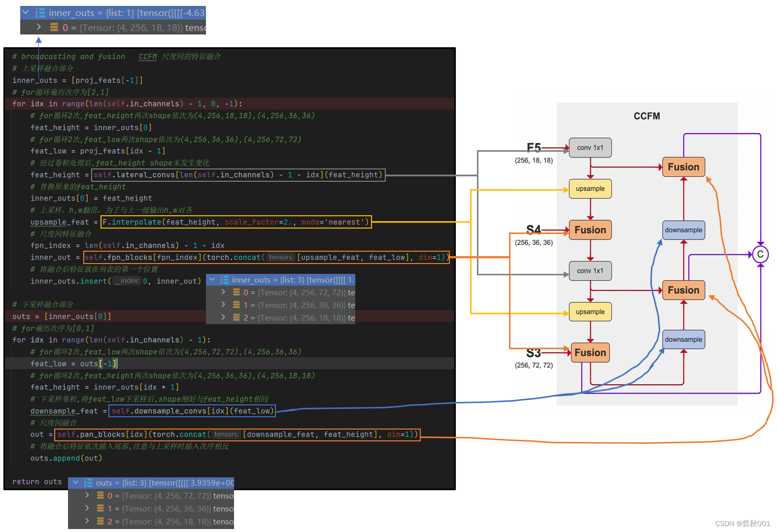Click tensor icon for outs item 0
The width and height of the screenshot is (778, 532).
point(100,496)
